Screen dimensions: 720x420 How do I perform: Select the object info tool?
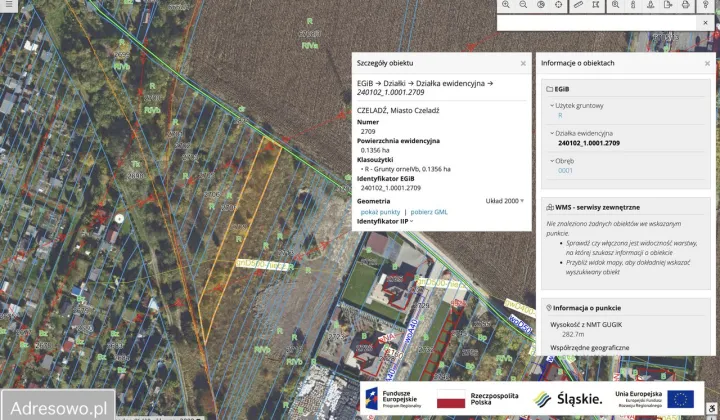tap(633, 5)
